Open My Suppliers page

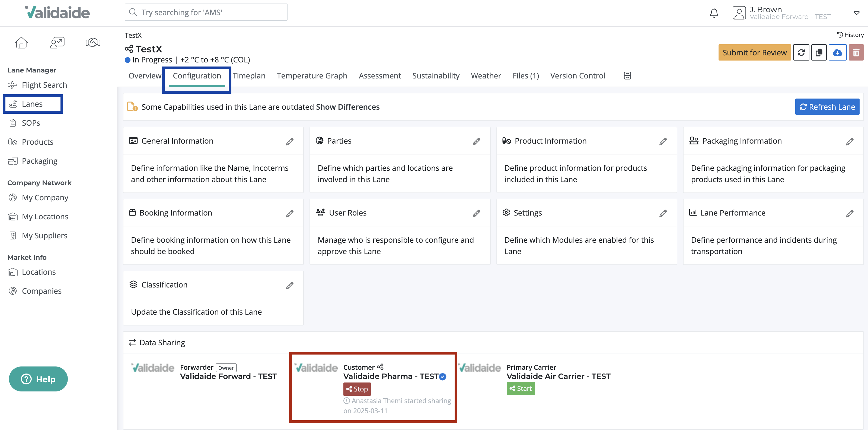click(38, 235)
